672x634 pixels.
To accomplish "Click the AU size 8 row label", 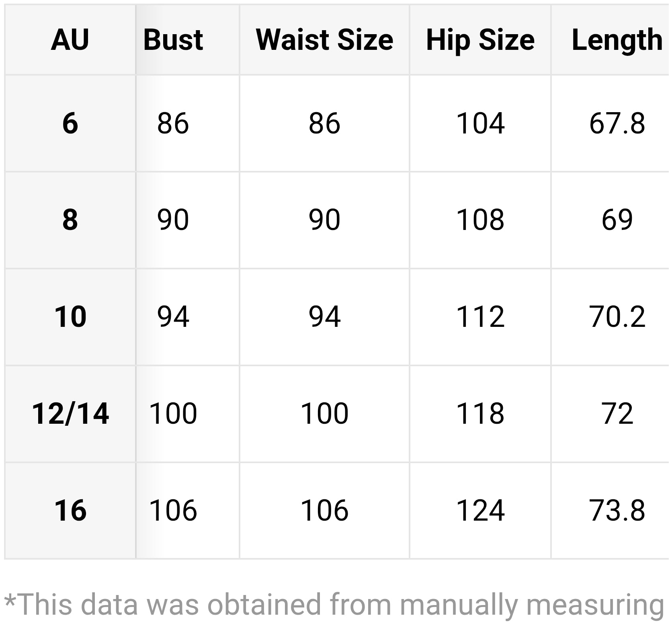I will pyautogui.click(x=70, y=220).
